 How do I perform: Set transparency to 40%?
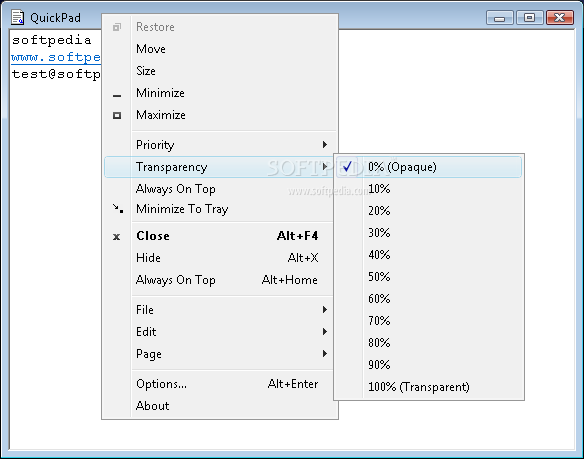429,255
